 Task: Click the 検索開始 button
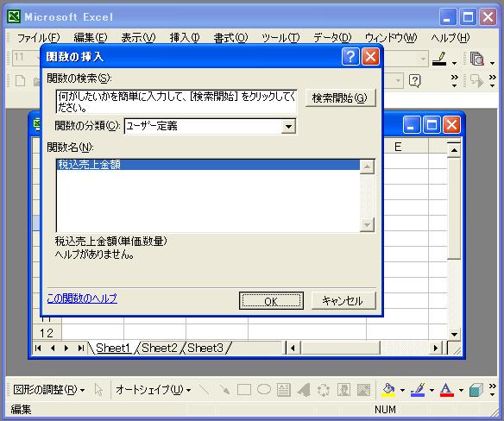pos(340,97)
